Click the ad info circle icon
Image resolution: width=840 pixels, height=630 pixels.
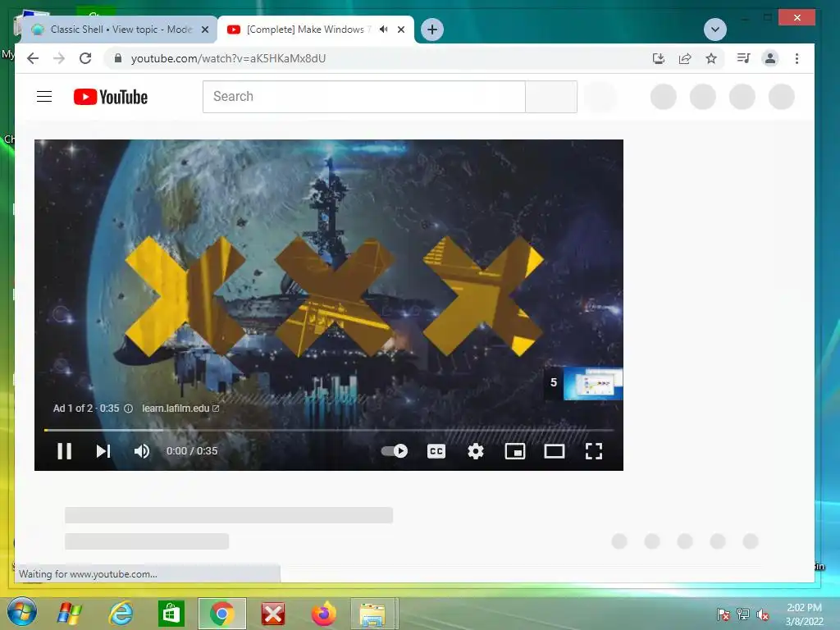(129, 409)
